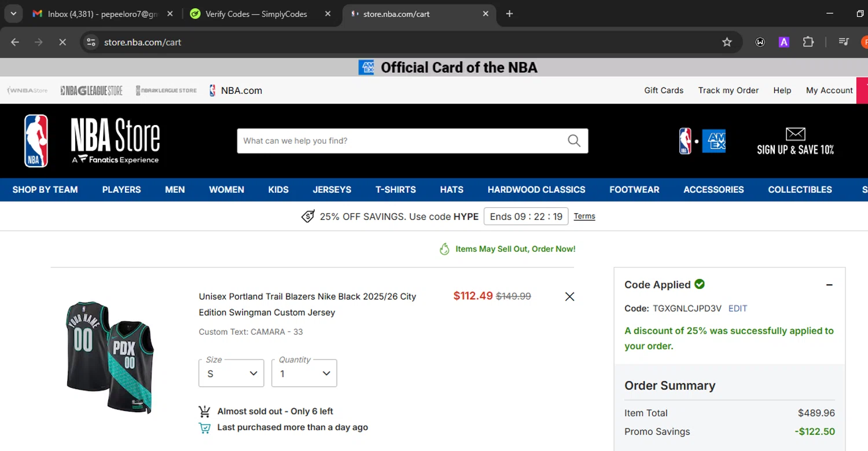
Task: Bookmark this page with star icon
Action: tap(727, 42)
